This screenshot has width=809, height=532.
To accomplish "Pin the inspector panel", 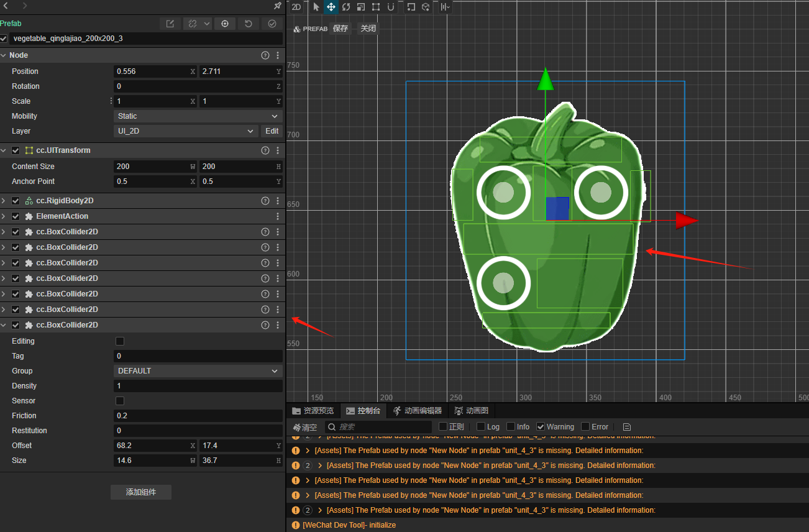I will click(x=278, y=6).
